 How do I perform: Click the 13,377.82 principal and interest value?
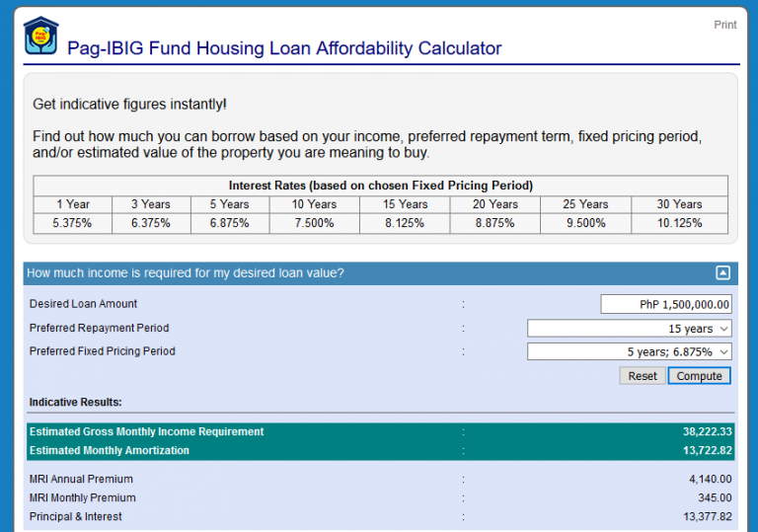tap(708, 516)
